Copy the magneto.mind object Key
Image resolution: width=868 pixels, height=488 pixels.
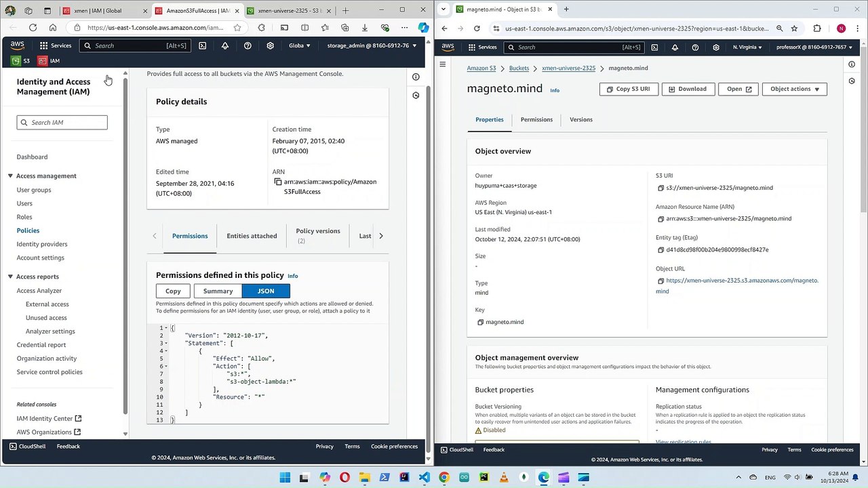point(480,322)
